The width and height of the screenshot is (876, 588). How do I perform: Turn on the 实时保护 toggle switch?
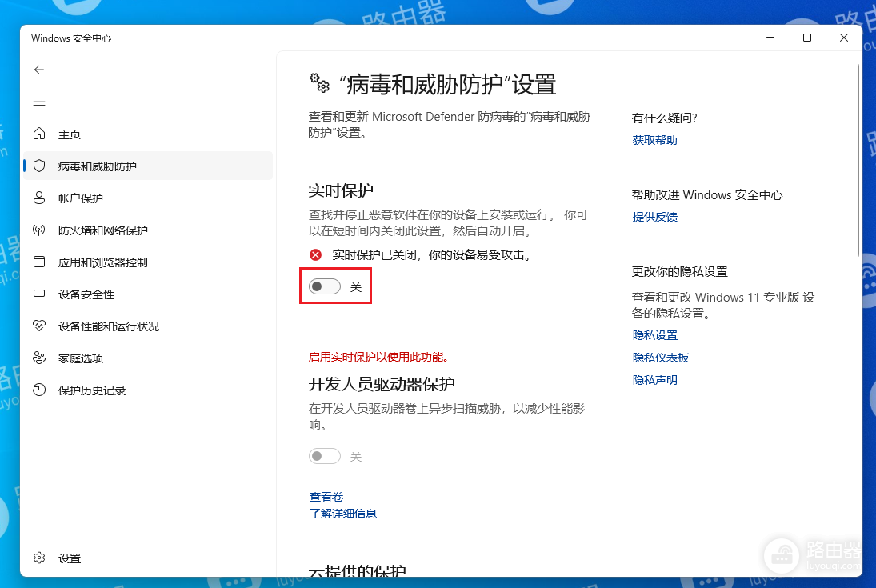coord(325,286)
